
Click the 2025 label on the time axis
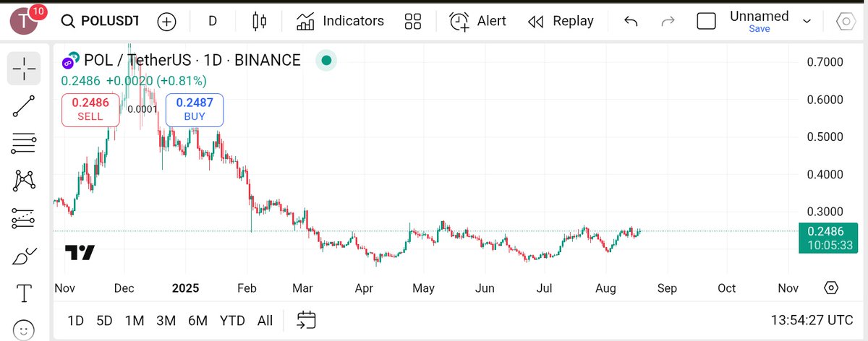coord(185,288)
